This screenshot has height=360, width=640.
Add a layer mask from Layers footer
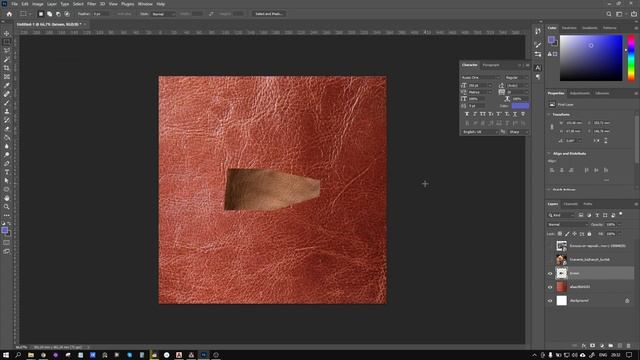point(593,346)
